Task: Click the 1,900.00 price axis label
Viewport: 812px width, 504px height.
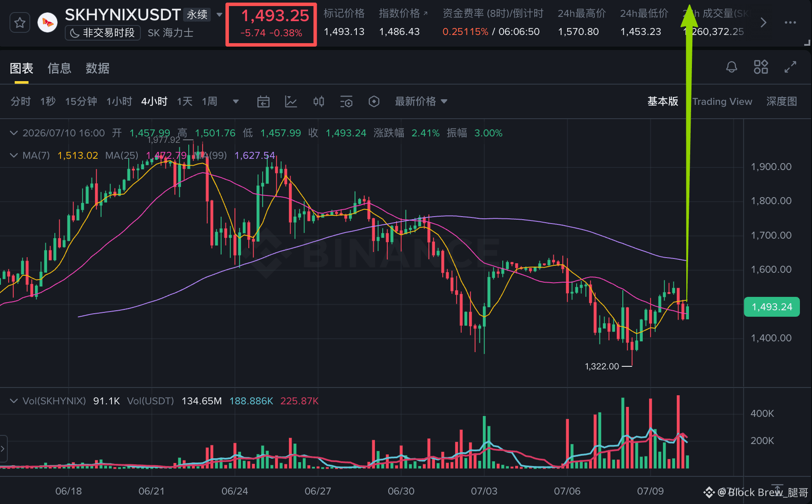Action: point(771,167)
